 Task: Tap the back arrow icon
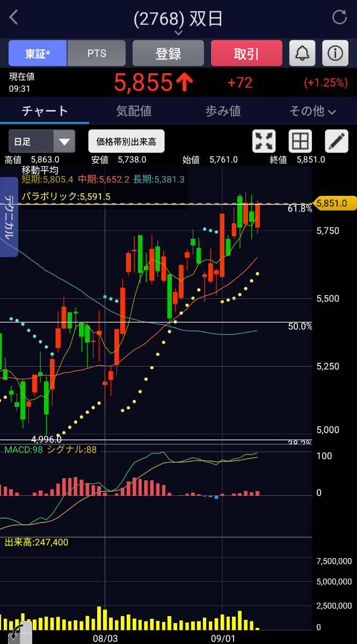coord(14,17)
